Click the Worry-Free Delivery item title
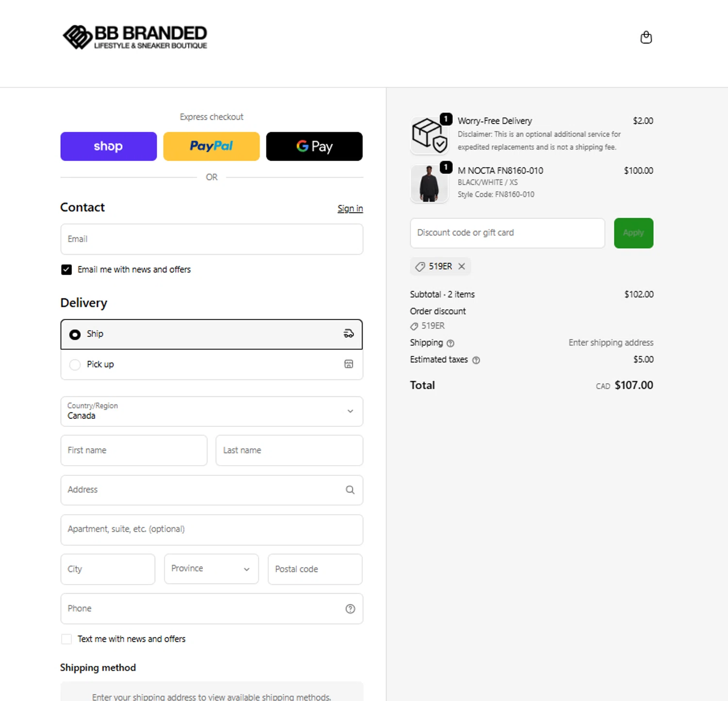 pos(495,121)
